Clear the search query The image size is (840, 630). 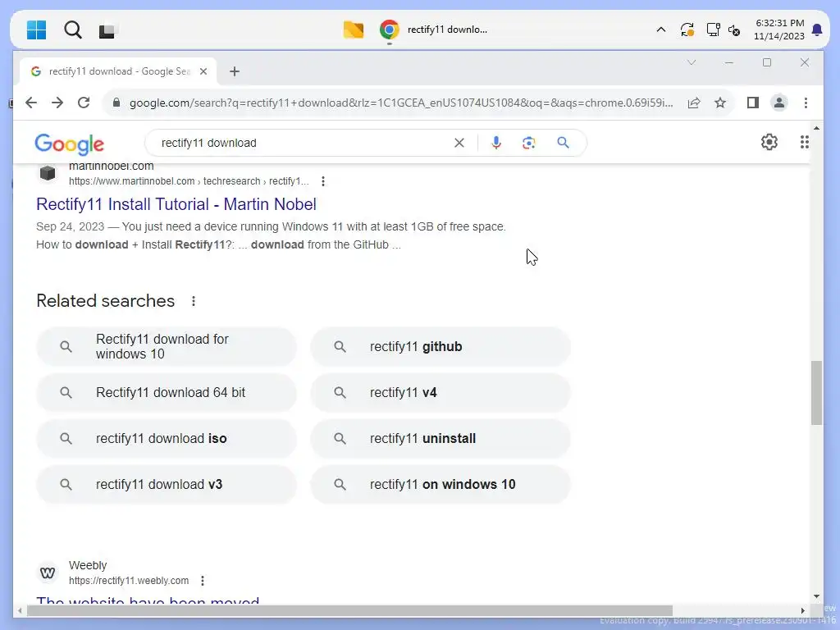point(459,143)
